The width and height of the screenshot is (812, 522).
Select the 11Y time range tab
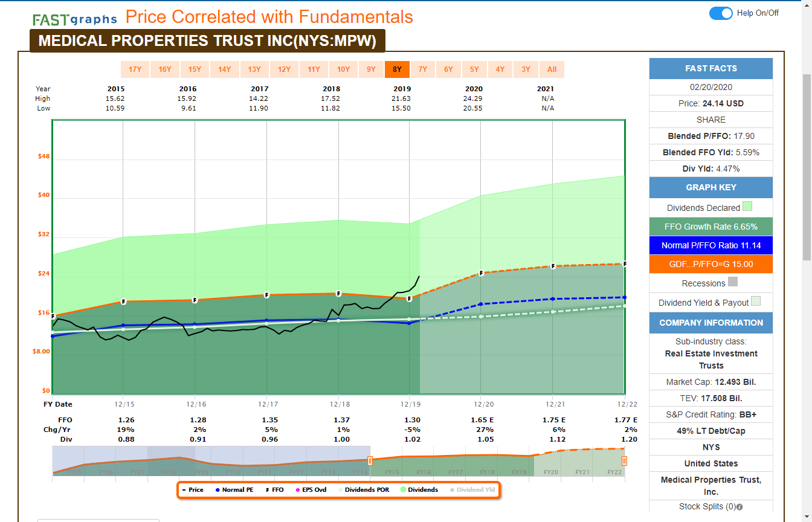coord(314,69)
